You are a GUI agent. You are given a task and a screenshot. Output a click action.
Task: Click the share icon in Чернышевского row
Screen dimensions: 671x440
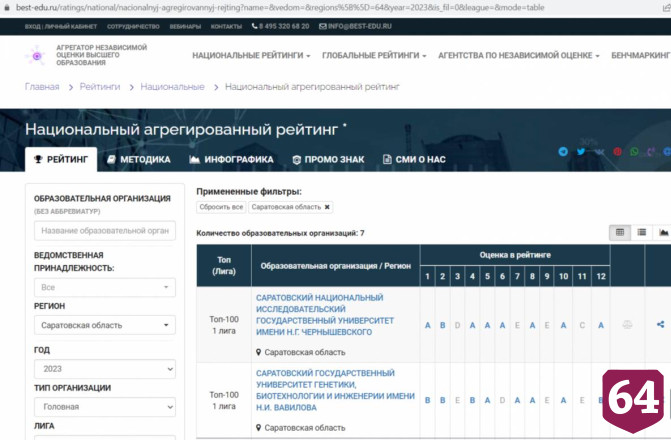(x=660, y=324)
